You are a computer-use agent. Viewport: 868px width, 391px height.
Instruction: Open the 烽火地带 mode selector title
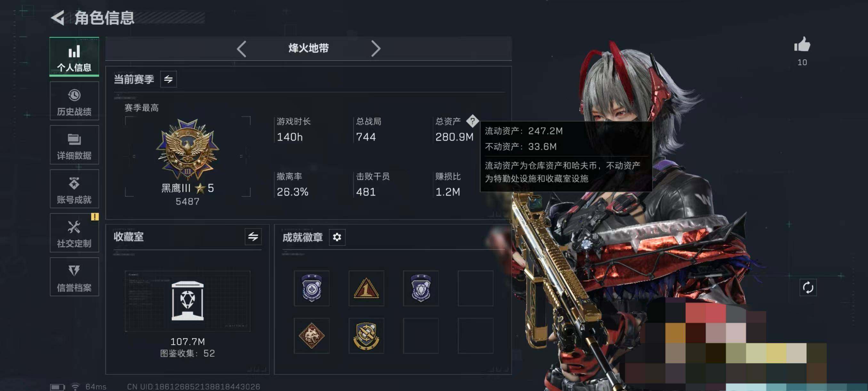(x=308, y=48)
